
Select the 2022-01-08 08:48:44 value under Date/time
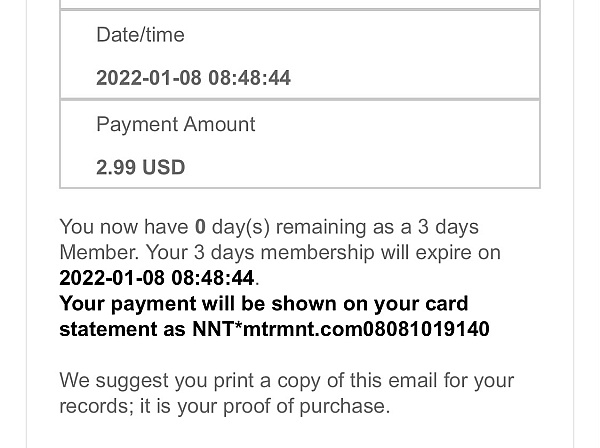(193, 78)
